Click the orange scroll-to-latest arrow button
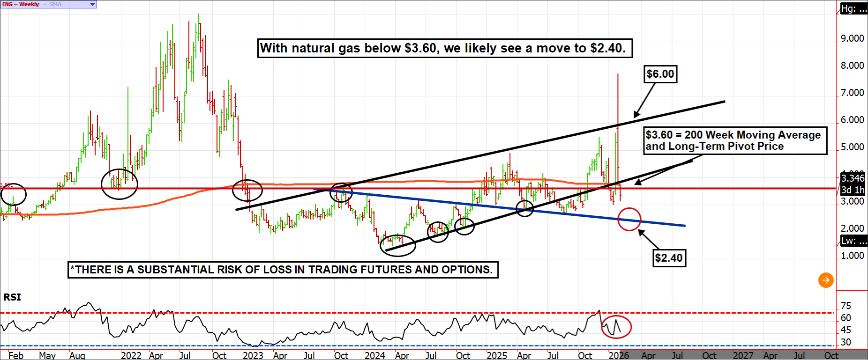 [x=826, y=280]
